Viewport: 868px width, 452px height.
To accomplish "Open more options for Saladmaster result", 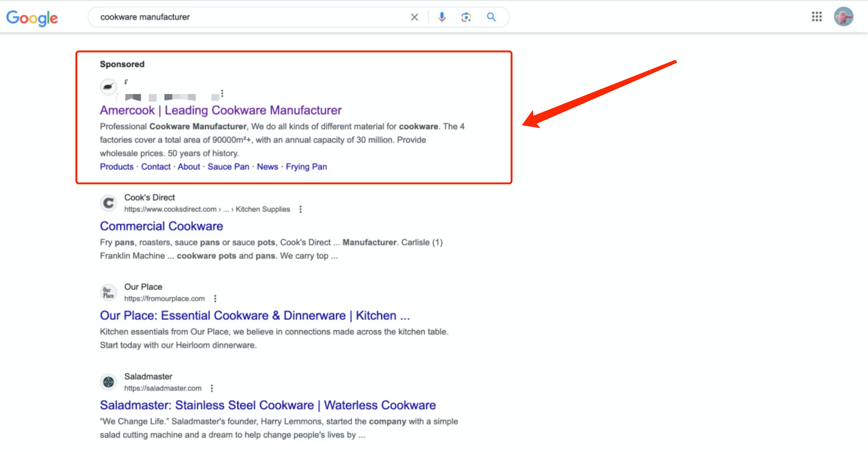I will [212, 388].
